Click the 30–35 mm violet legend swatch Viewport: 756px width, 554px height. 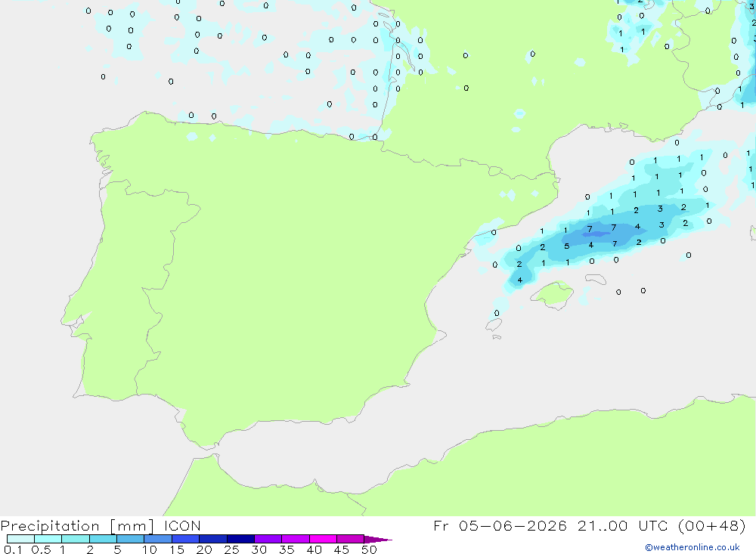[x=268, y=539]
